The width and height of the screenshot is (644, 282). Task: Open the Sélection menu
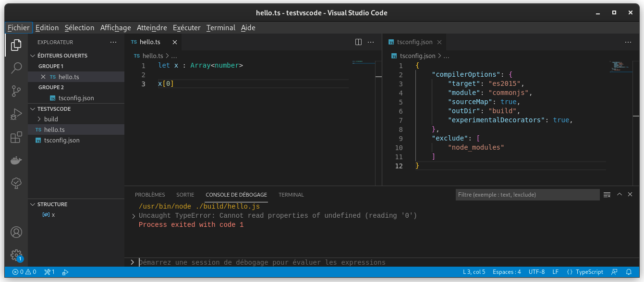pyautogui.click(x=79, y=28)
